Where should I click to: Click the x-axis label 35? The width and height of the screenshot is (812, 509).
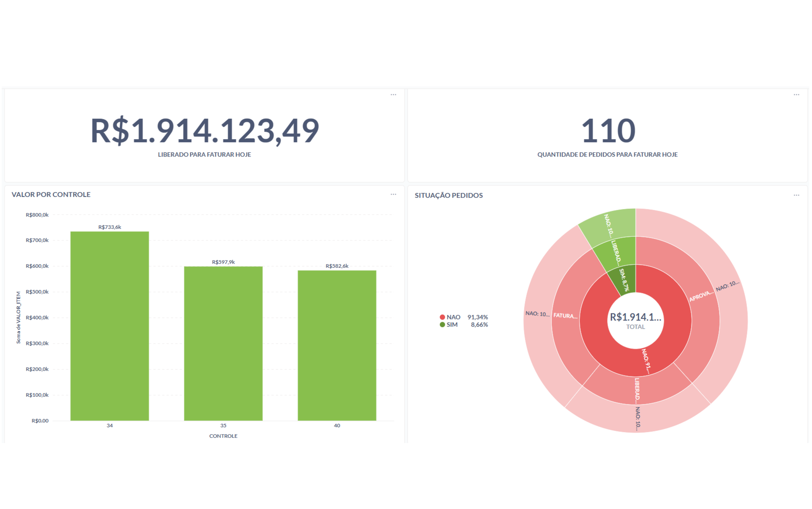223,425
